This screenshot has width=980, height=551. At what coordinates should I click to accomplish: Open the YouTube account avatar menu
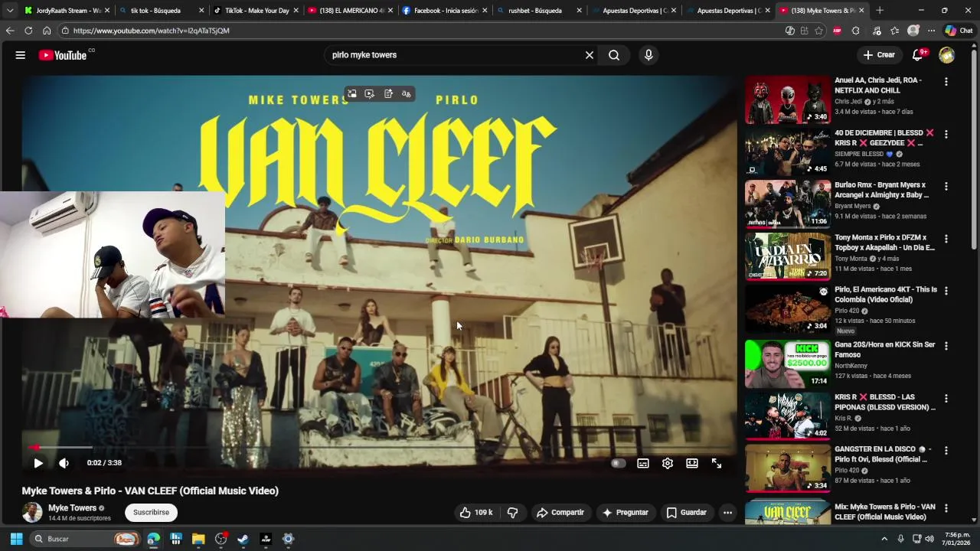point(947,55)
